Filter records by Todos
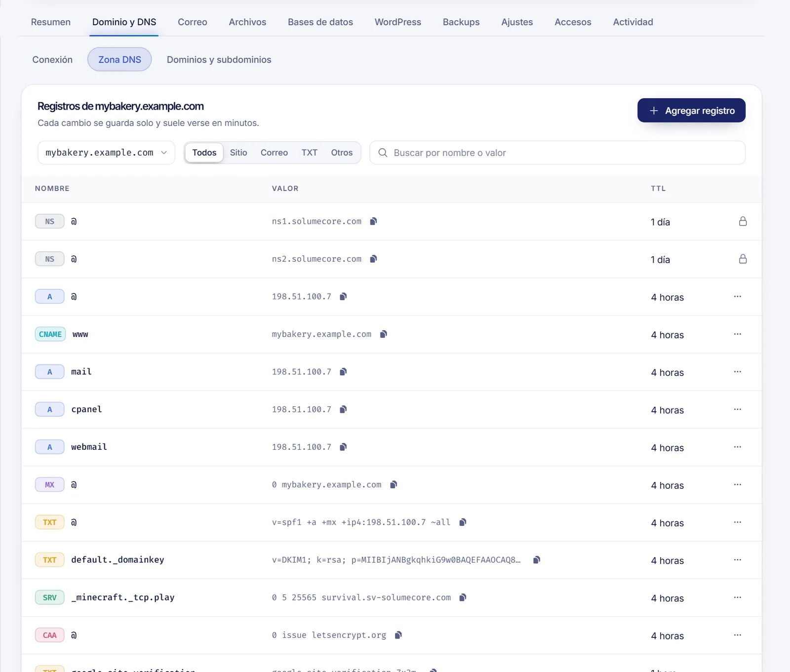This screenshot has height=672, width=790. pos(204,153)
